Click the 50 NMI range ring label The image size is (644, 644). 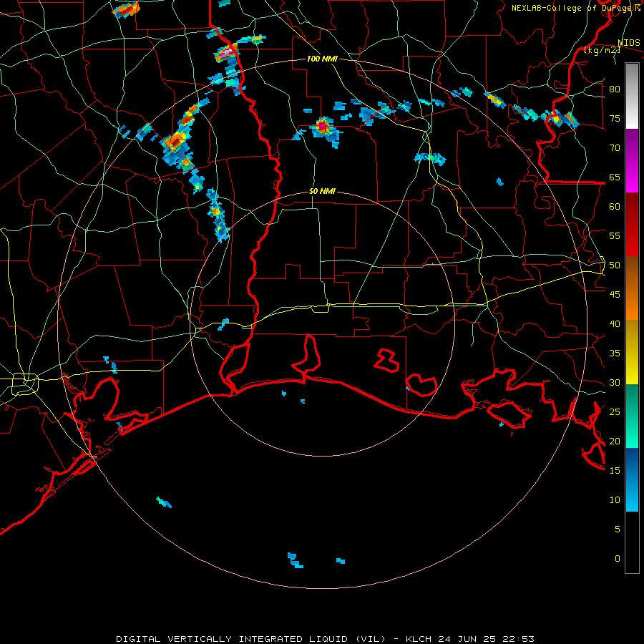(x=322, y=191)
